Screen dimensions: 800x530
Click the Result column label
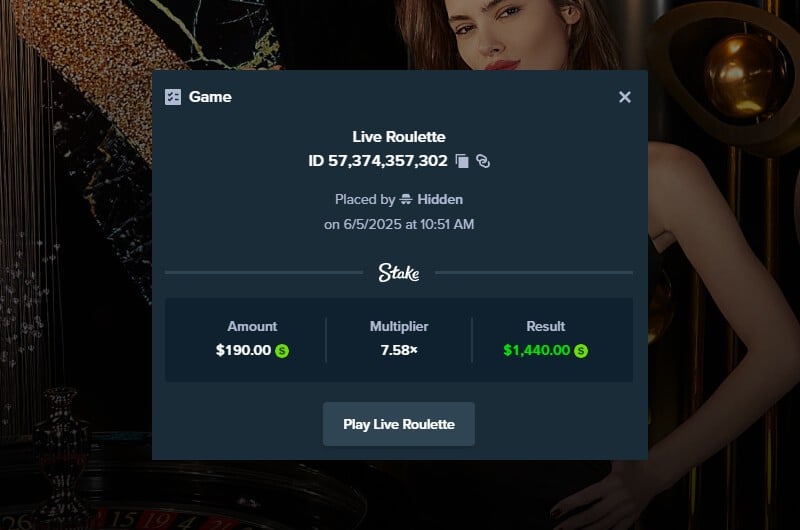pyautogui.click(x=545, y=326)
